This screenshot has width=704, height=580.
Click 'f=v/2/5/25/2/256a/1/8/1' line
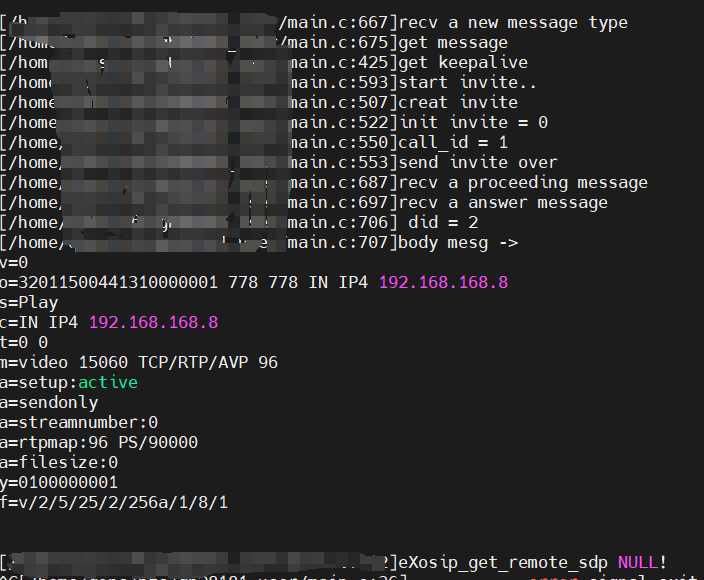114,502
